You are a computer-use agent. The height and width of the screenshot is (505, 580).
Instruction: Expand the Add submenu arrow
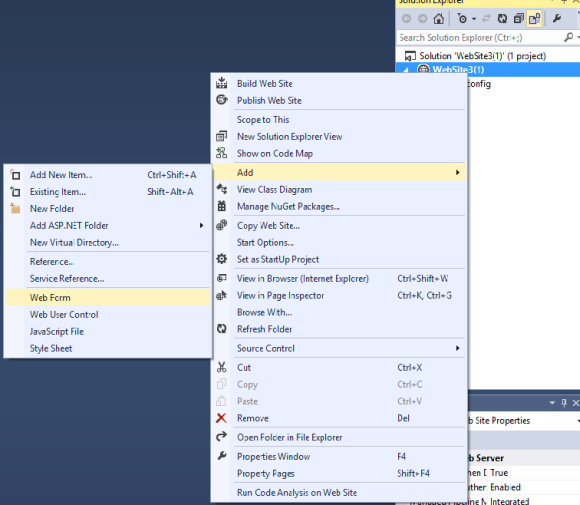[x=458, y=173]
